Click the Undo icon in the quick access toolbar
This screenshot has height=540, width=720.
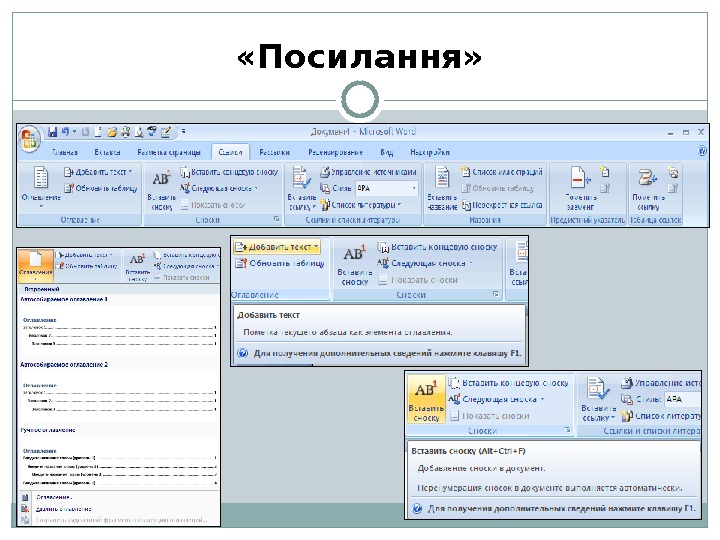pyautogui.click(x=65, y=132)
